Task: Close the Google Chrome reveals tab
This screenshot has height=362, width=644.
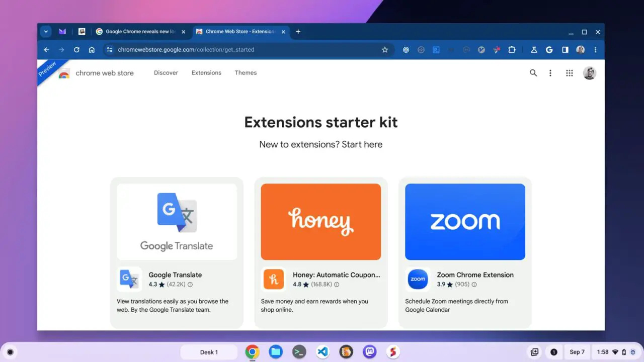Action: pos(183,32)
